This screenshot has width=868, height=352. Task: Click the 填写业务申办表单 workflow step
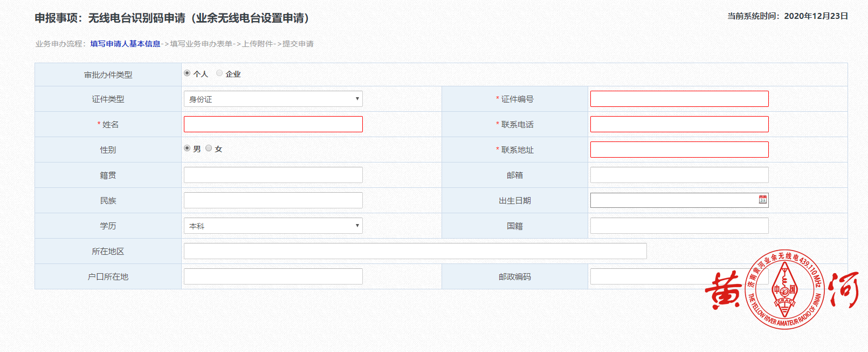tap(201, 44)
